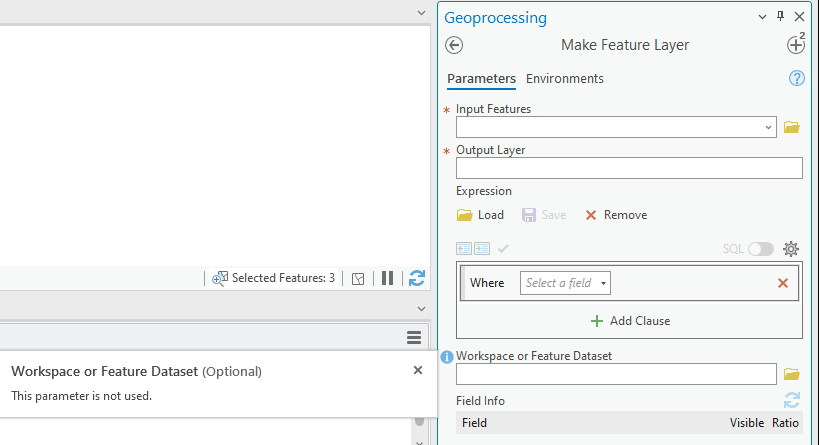Click the Output Layer text field
The height and width of the screenshot is (445, 819).
click(629, 168)
